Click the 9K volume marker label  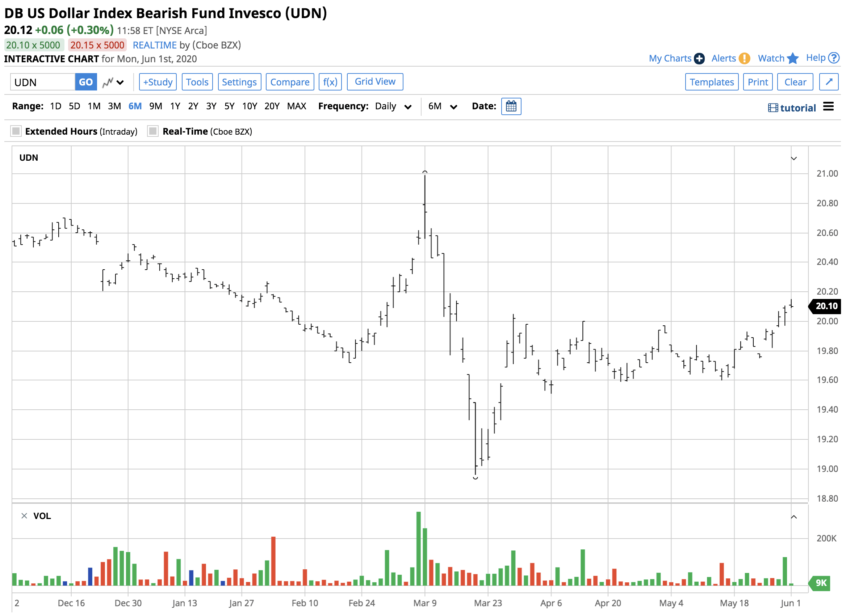tap(820, 583)
